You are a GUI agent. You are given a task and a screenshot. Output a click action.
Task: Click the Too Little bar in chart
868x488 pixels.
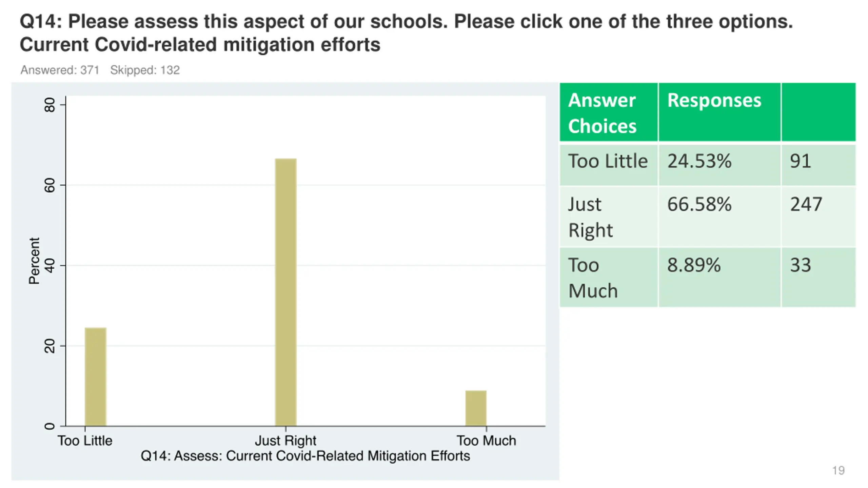point(95,377)
